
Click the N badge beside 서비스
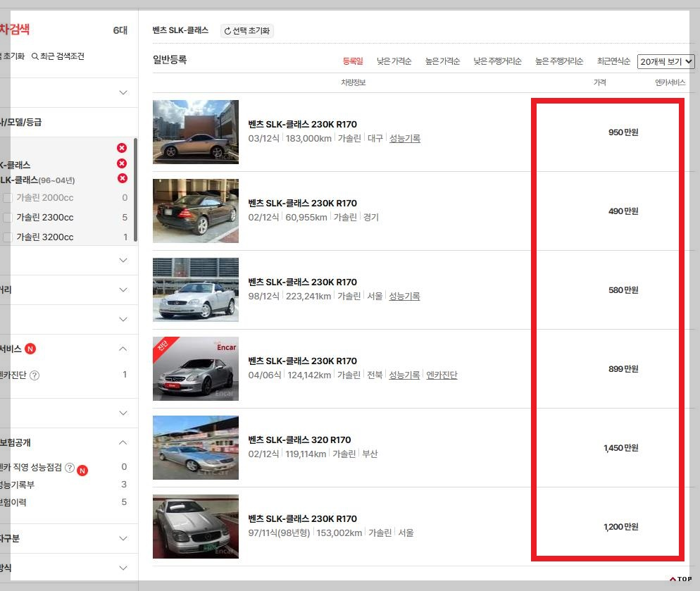coord(30,349)
